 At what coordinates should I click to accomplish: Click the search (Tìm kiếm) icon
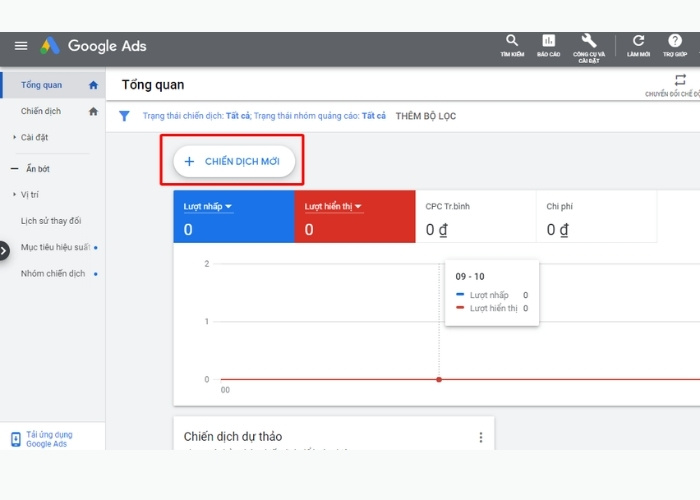point(512,42)
